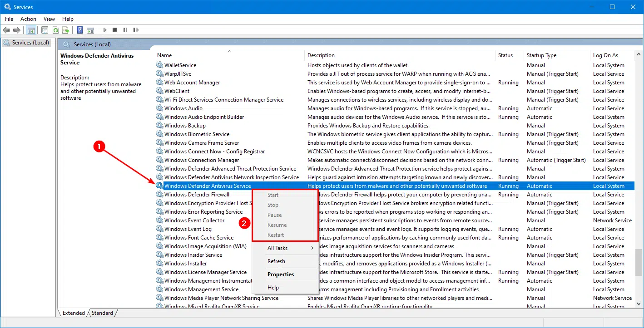Choose Restart in the context menu
Screen dimensions: 644x328
pos(285,235)
